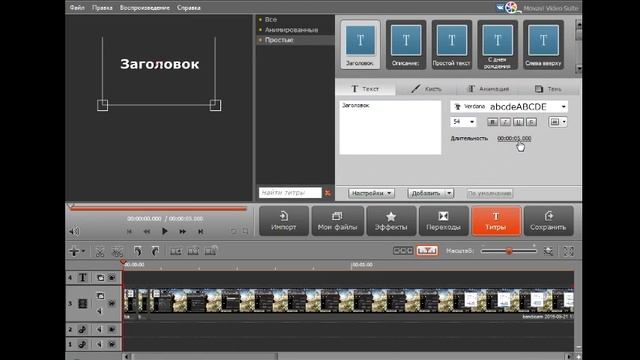The height and width of the screenshot is (360, 640).
Task: Select the Все titles category
Action: 271,19
